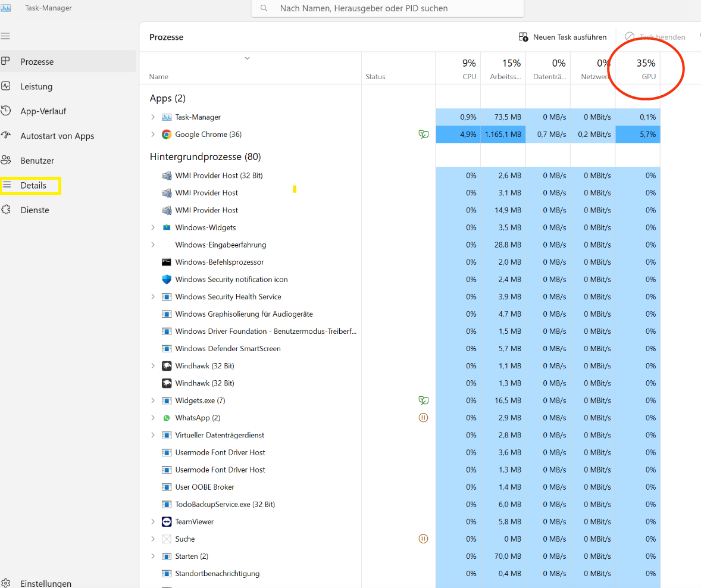Click the Windows-Widgets process icon

point(166,227)
